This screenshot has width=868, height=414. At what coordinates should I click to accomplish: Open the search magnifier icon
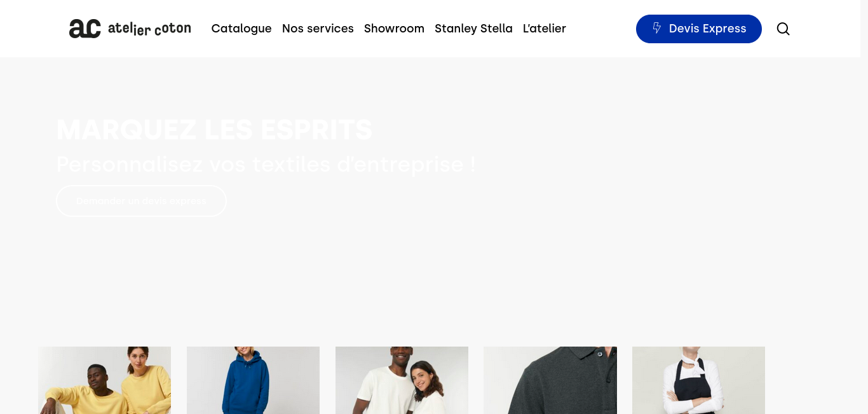coord(783,29)
